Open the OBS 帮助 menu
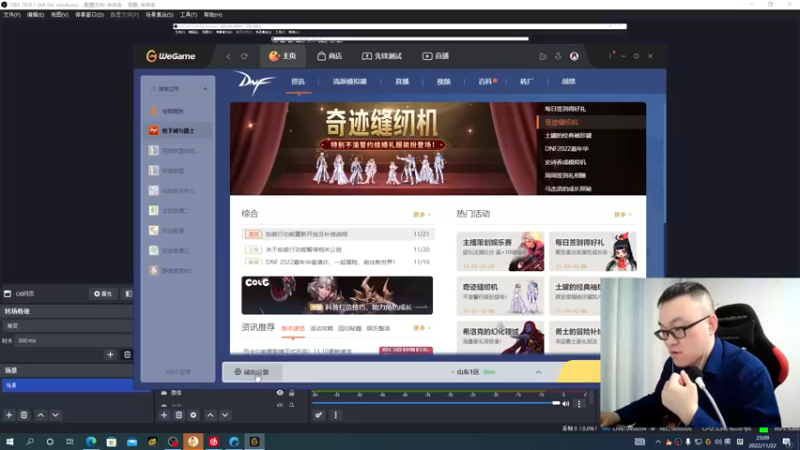Screen dimensions: 800x450 (x=213, y=15)
